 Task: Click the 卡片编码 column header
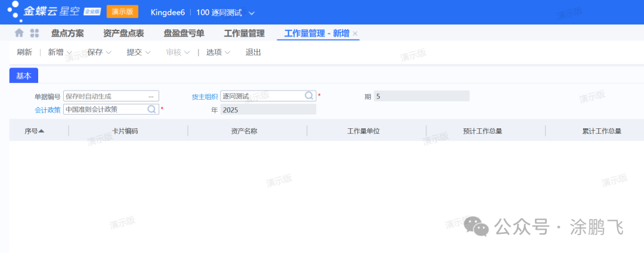[125, 131]
